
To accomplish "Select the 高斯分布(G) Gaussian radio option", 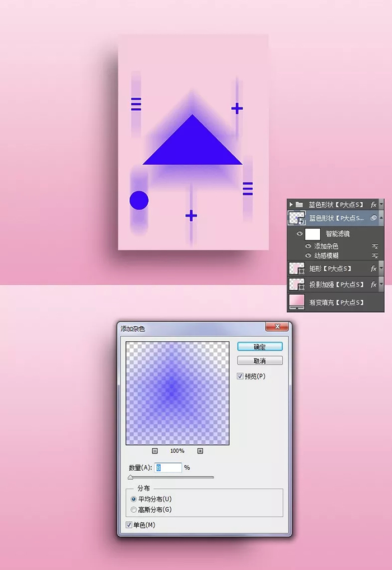I will pyautogui.click(x=133, y=509).
